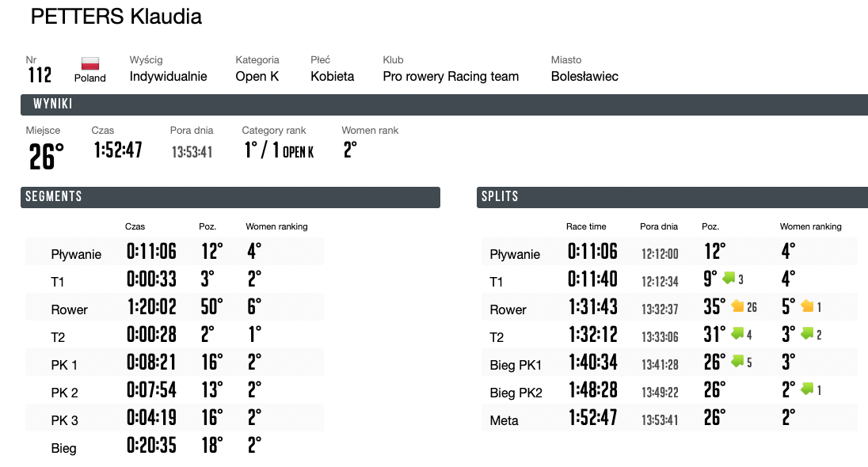Click the athlete name PETTERS Klaudia

click(116, 17)
